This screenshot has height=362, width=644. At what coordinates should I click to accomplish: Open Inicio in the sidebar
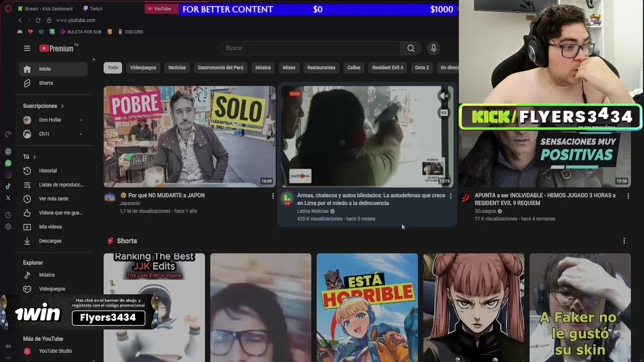point(53,69)
